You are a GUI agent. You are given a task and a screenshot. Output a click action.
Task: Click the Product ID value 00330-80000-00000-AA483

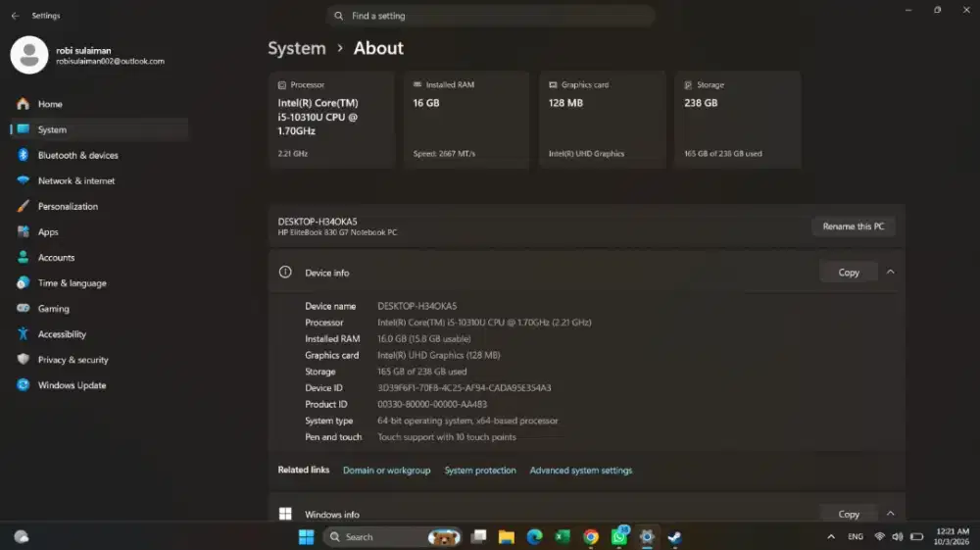(432, 404)
